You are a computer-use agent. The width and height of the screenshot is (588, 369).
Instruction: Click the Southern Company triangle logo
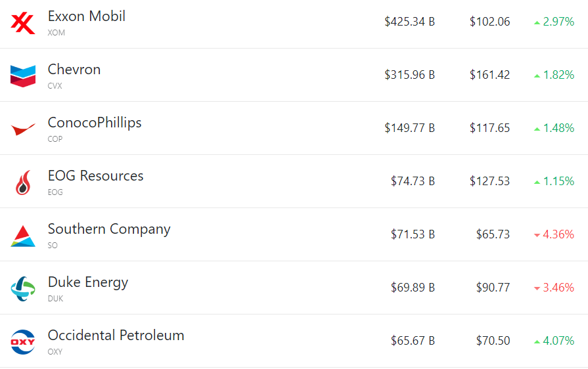pyautogui.click(x=23, y=235)
